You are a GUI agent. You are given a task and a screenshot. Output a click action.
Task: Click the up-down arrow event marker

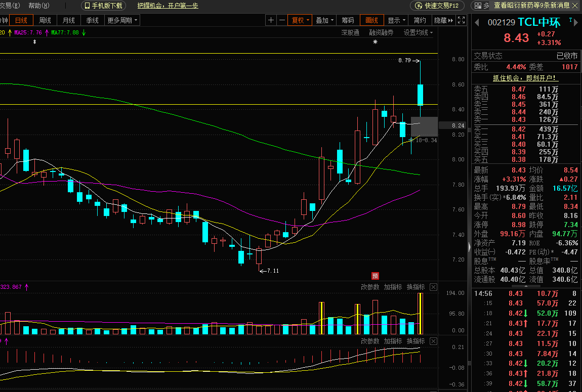pos(34,42)
